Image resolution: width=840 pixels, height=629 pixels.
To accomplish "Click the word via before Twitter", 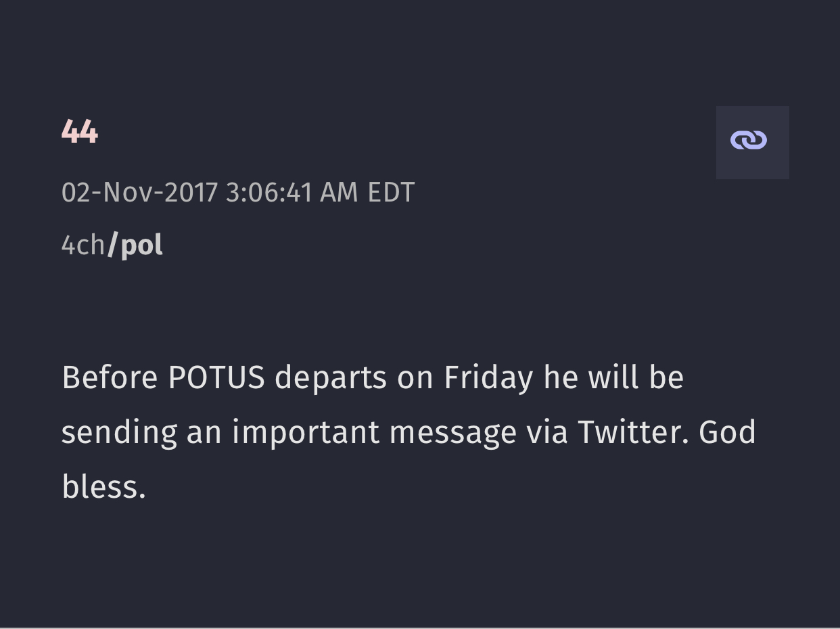I will pyautogui.click(x=547, y=432).
